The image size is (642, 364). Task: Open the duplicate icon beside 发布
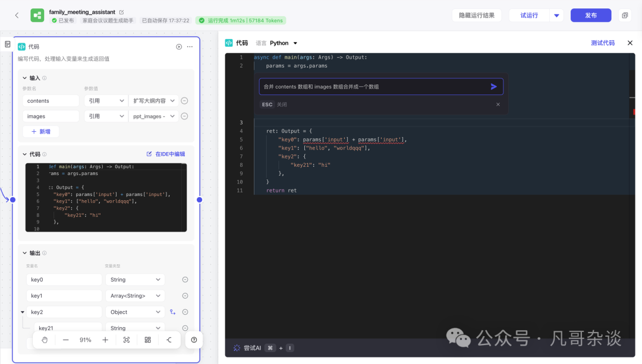click(x=625, y=15)
